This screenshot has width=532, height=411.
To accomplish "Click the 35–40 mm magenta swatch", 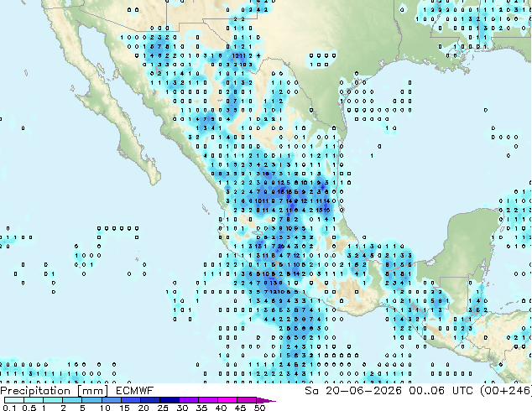I will tap(207, 400).
